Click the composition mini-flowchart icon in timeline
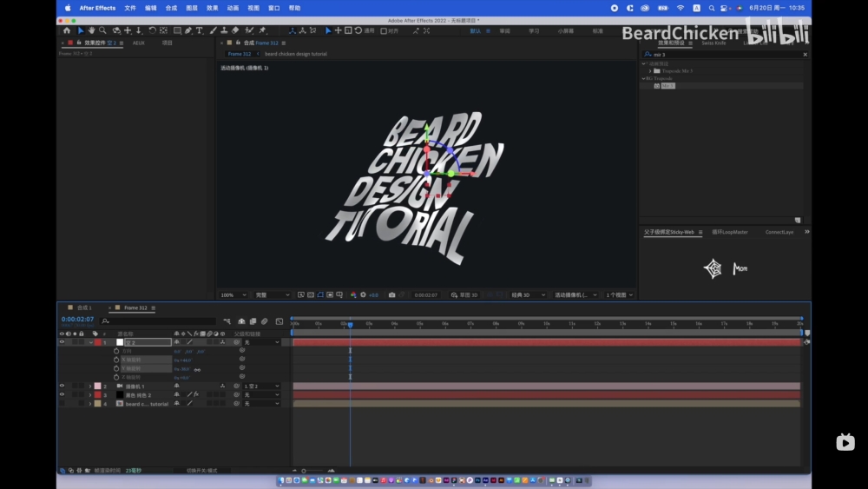The image size is (868, 489). (227, 321)
